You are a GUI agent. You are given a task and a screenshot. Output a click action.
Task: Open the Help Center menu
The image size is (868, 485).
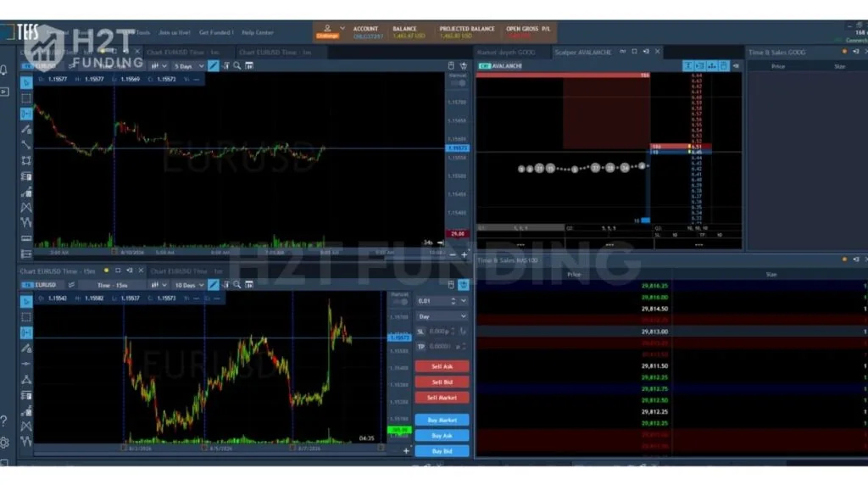tap(258, 33)
